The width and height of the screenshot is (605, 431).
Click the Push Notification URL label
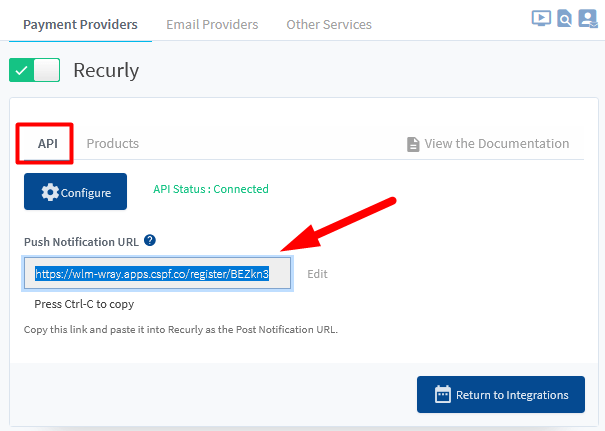(81, 242)
